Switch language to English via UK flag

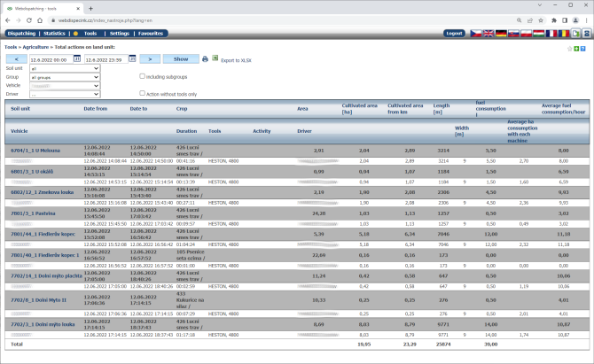[488, 33]
